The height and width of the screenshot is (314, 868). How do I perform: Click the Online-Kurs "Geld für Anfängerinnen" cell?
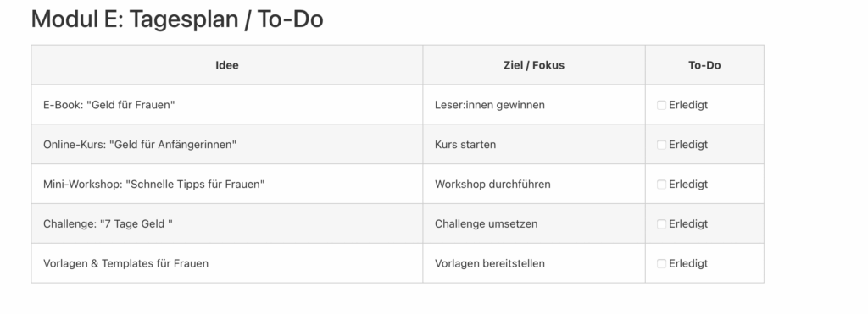tap(227, 145)
